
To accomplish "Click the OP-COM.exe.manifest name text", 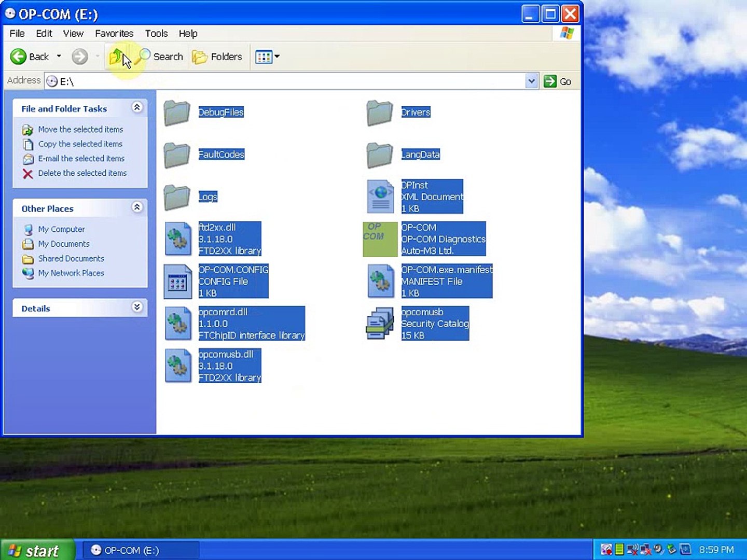I will pos(447,270).
